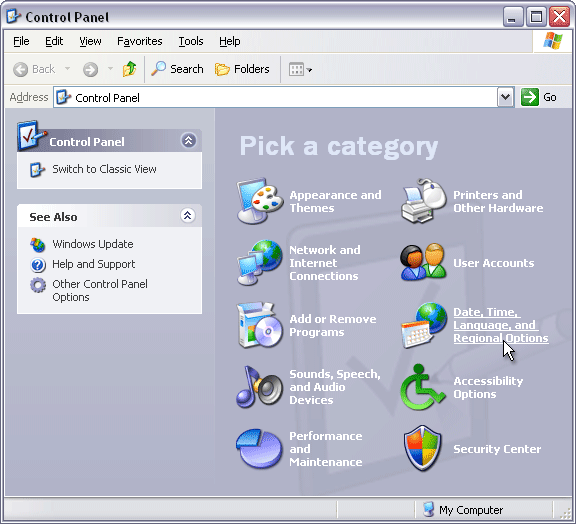Screen dimensions: 576x524
Task: Click the Up folder toolbar icon
Action: click(x=129, y=69)
